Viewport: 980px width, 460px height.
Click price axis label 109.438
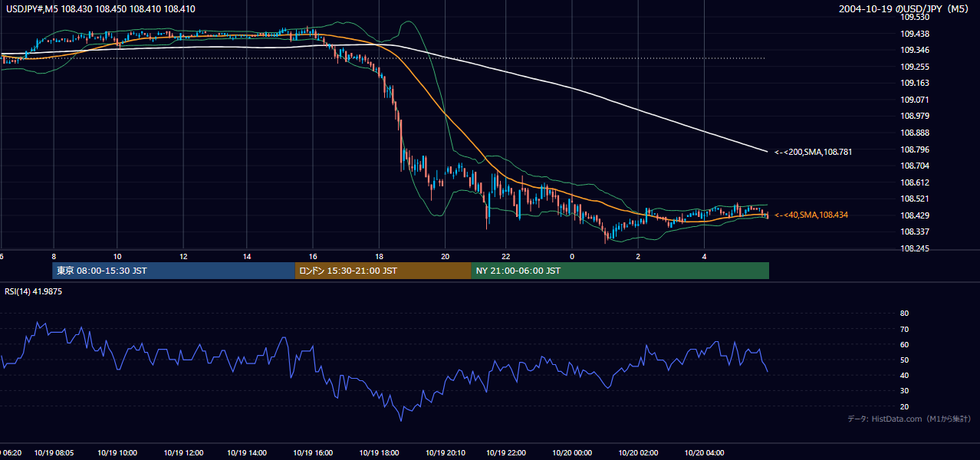tap(914, 34)
